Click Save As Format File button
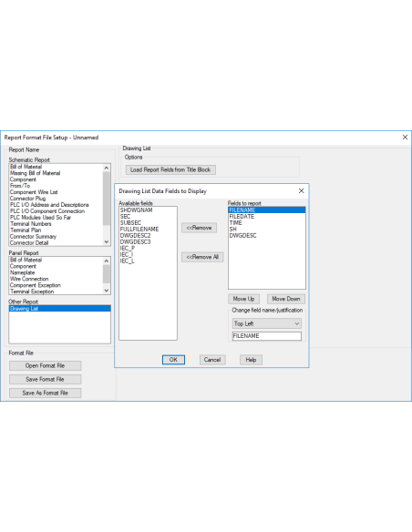Screen dimensions: 412x532 tap(46, 393)
